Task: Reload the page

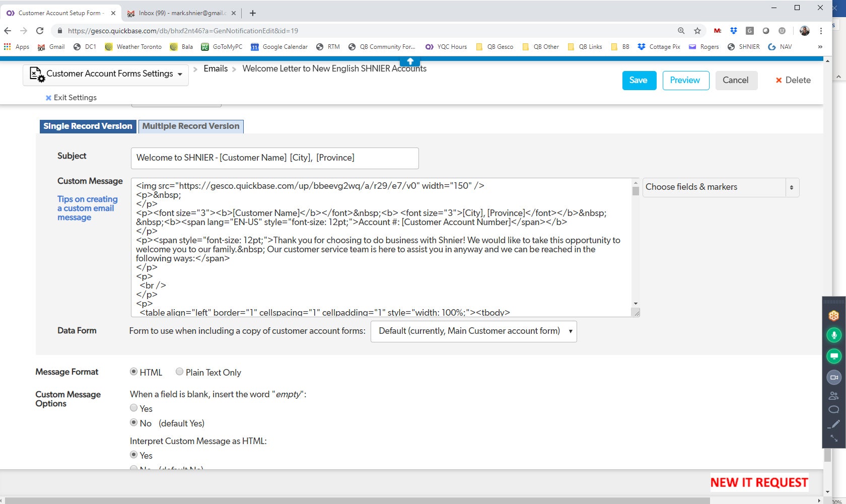Action: 40,31
